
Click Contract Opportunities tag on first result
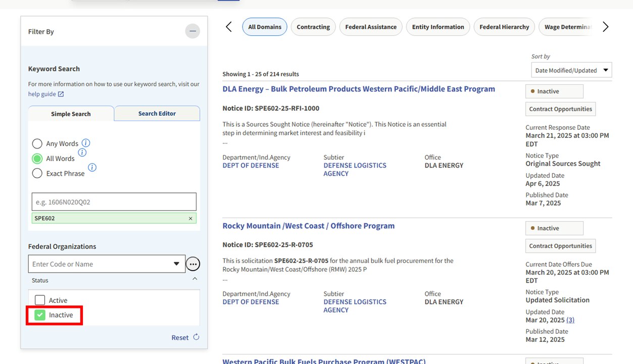coord(560,109)
